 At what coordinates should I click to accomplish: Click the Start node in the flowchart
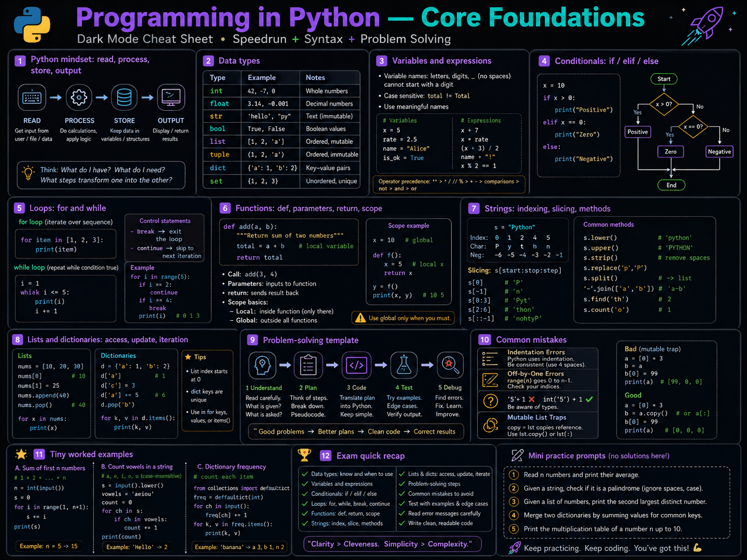click(664, 79)
